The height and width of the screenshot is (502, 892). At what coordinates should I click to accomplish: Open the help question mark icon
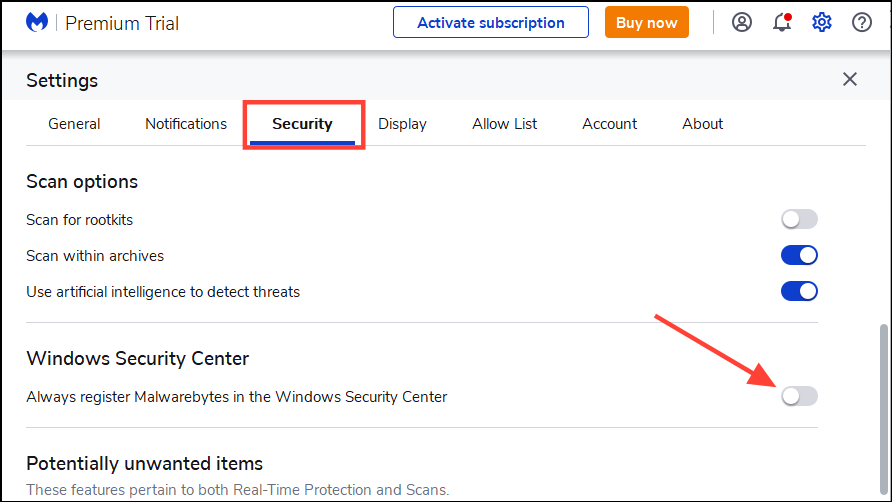click(x=862, y=22)
